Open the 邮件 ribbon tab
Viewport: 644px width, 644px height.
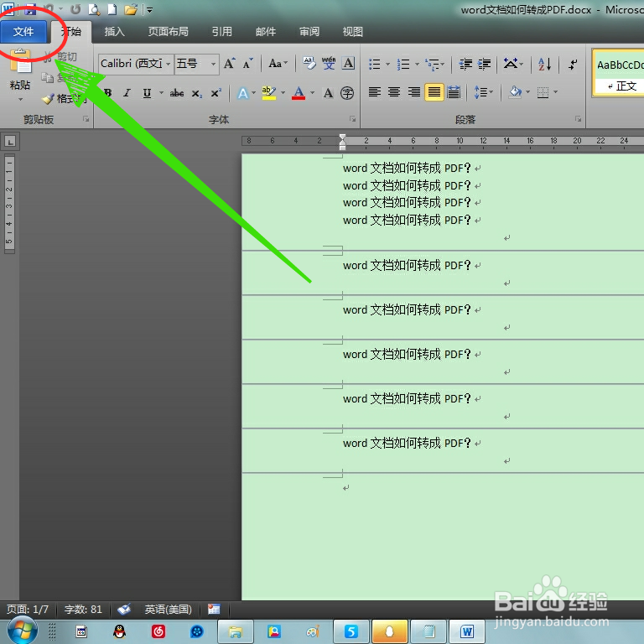click(x=265, y=32)
